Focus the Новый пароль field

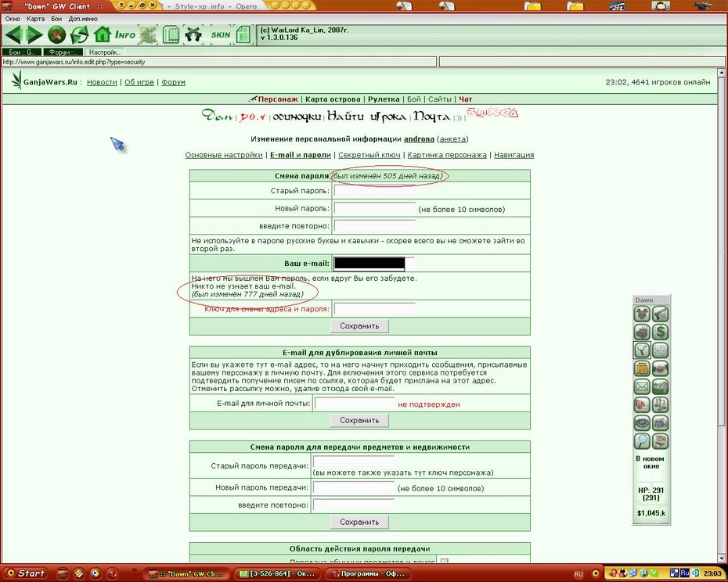click(x=374, y=208)
